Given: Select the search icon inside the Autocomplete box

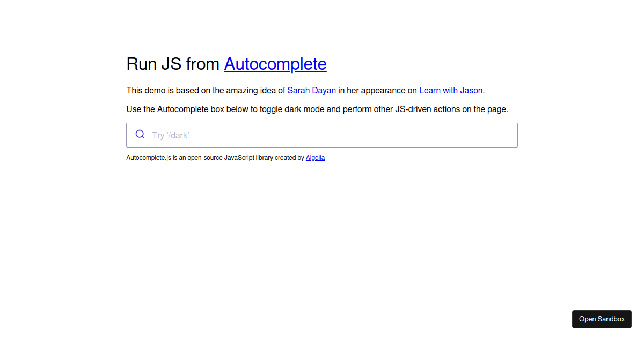Looking at the screenshot, I should pos(140,135).
